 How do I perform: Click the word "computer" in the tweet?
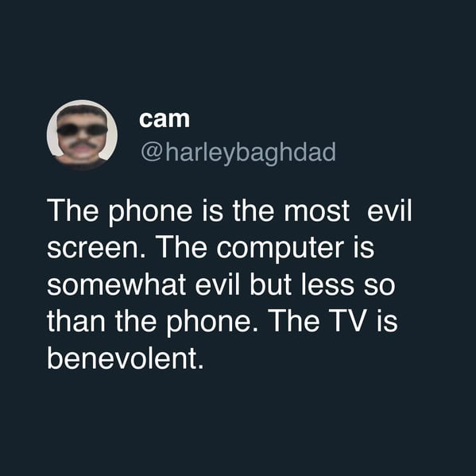click(x=281, y=250)
